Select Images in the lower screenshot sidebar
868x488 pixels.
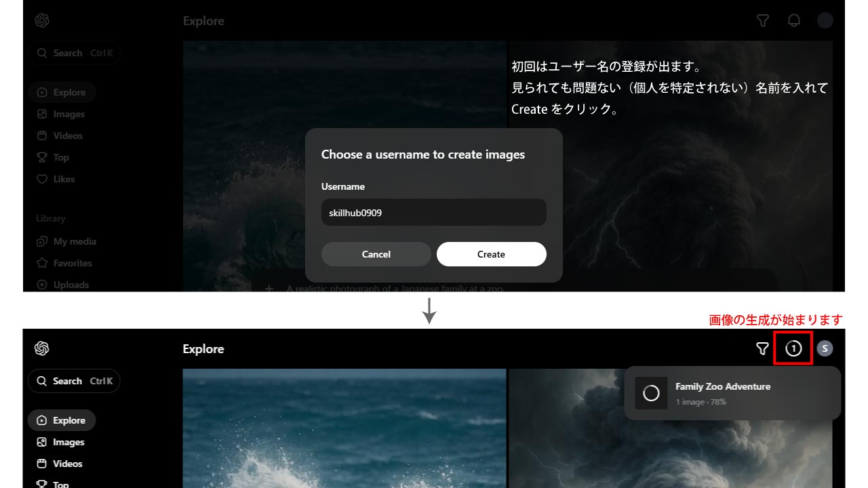pos(60,442)
